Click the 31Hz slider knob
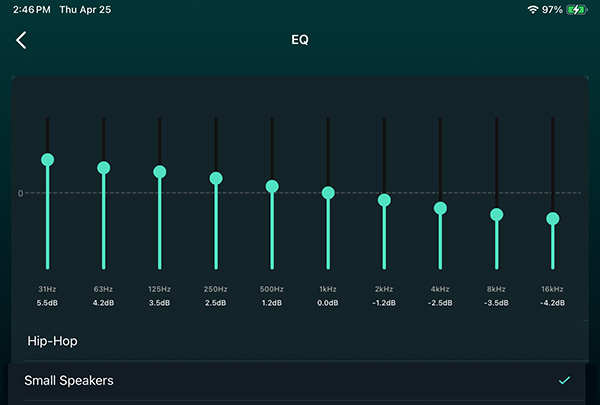 pyautogui.click(x=47, y=159)
